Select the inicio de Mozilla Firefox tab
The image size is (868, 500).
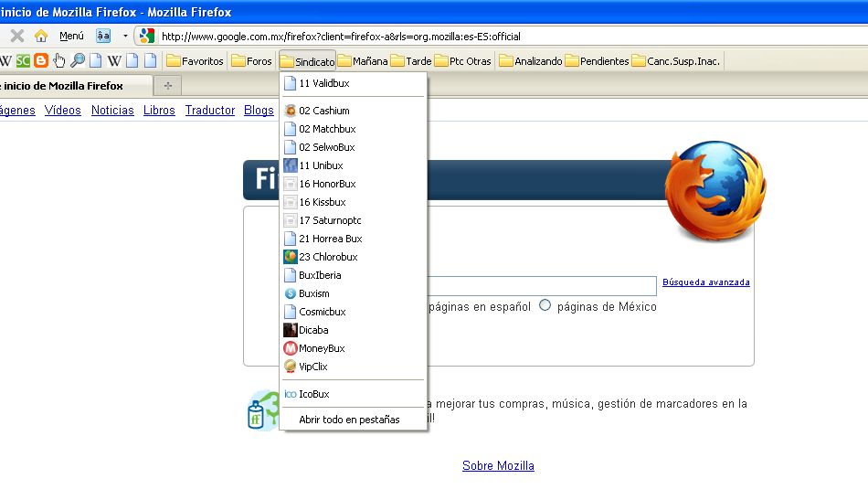[x=75, y=86]
